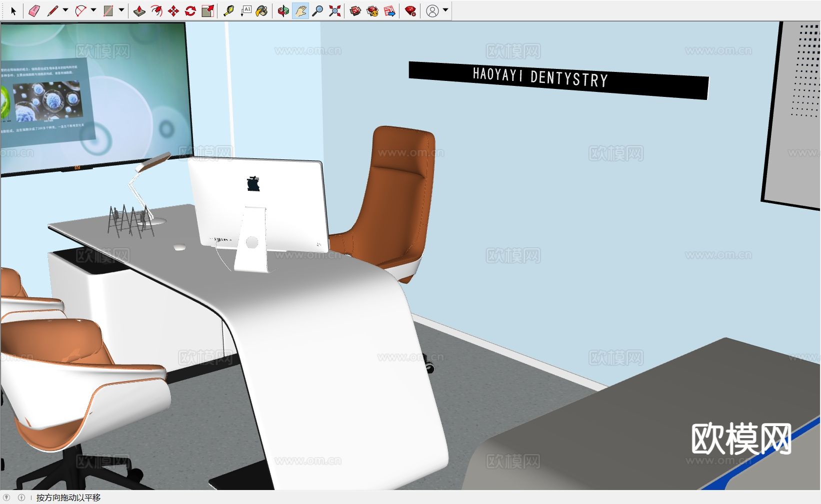The width and height of the screenshot is (821, 504).
Task: Click the geo-location status bar icon
Action: [6, 498]
